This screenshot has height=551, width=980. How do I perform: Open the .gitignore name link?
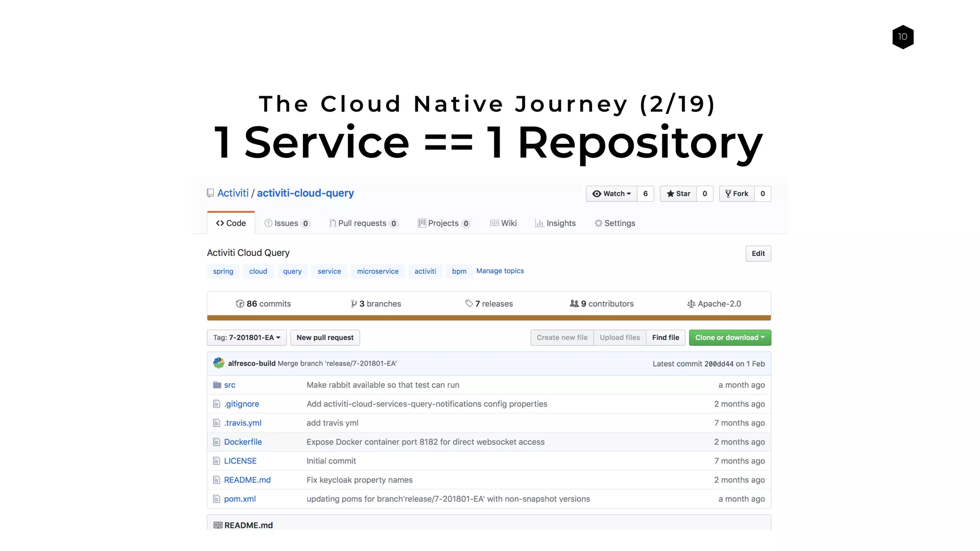point(242,404)
